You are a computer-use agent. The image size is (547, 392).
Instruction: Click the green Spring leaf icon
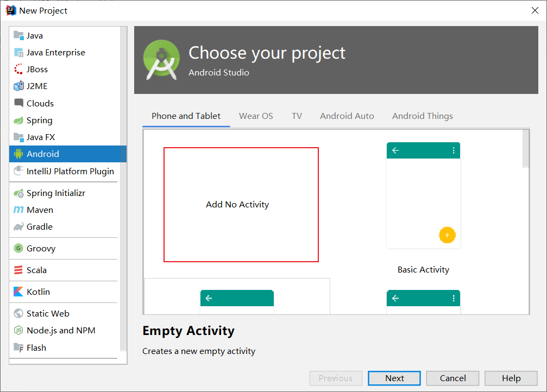tap(18, 121)
